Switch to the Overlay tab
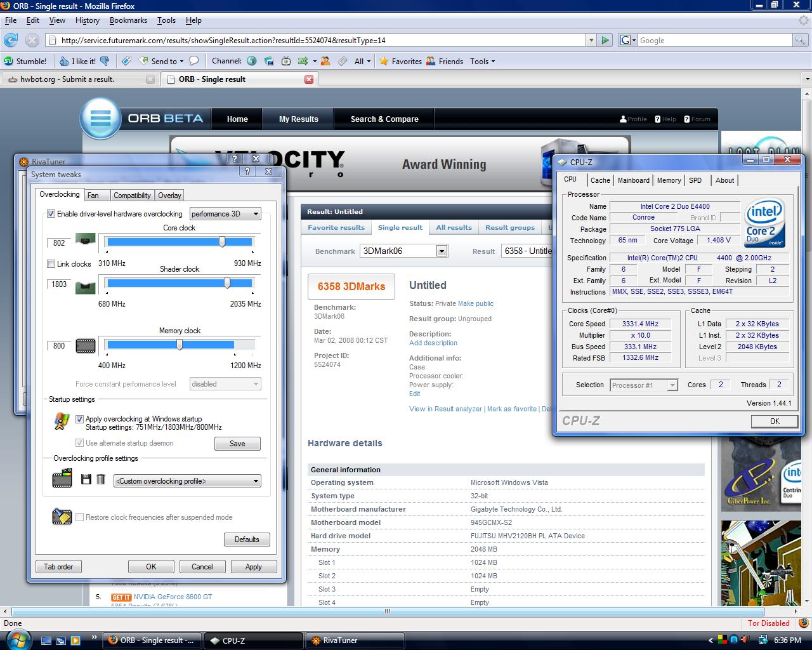The width and height of the screenshot is (812, 650). 169,196
